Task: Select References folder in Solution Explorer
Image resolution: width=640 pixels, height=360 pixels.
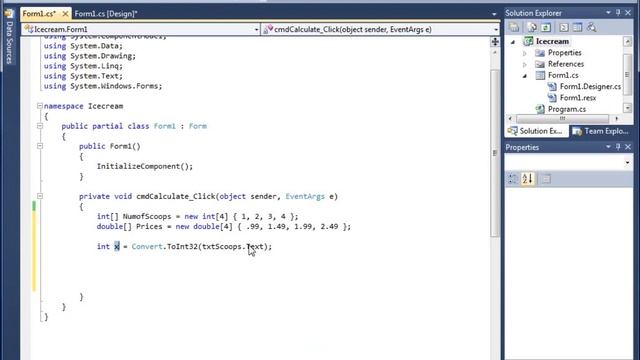Action: click(x=566, y=64)
